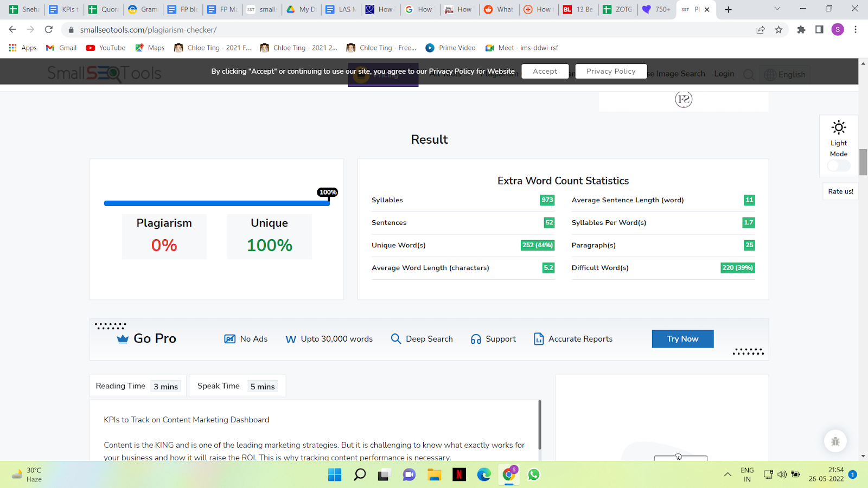Click the No Ads icon
Viewport: 868px width, 488px height.
point(230,339)
